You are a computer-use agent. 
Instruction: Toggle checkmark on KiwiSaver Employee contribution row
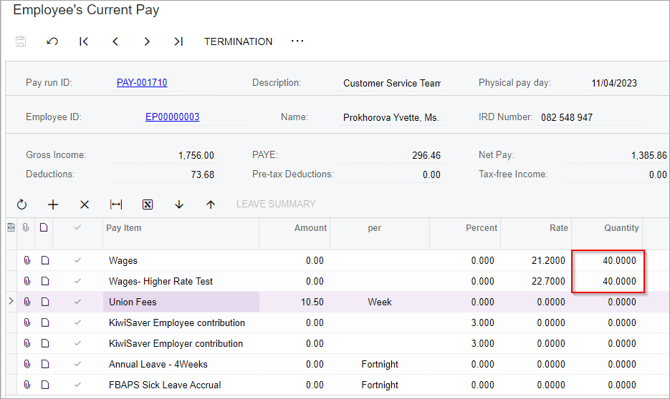(77, 323)
